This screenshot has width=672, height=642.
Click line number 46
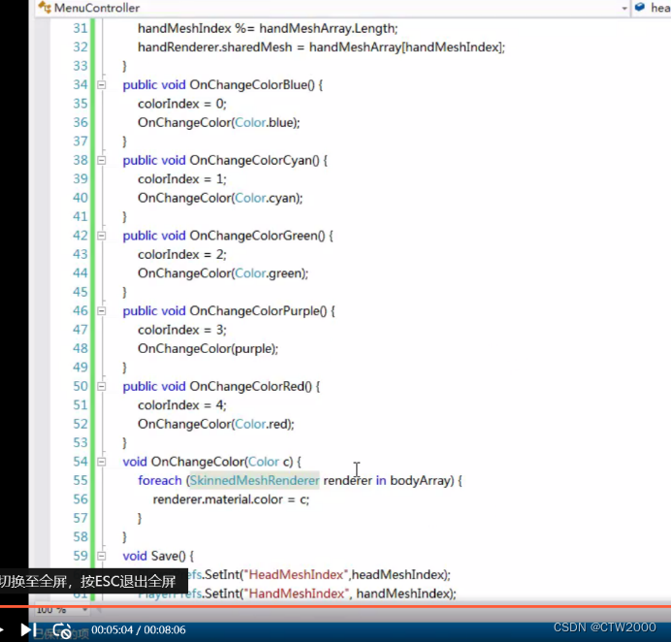click(80, 310)
